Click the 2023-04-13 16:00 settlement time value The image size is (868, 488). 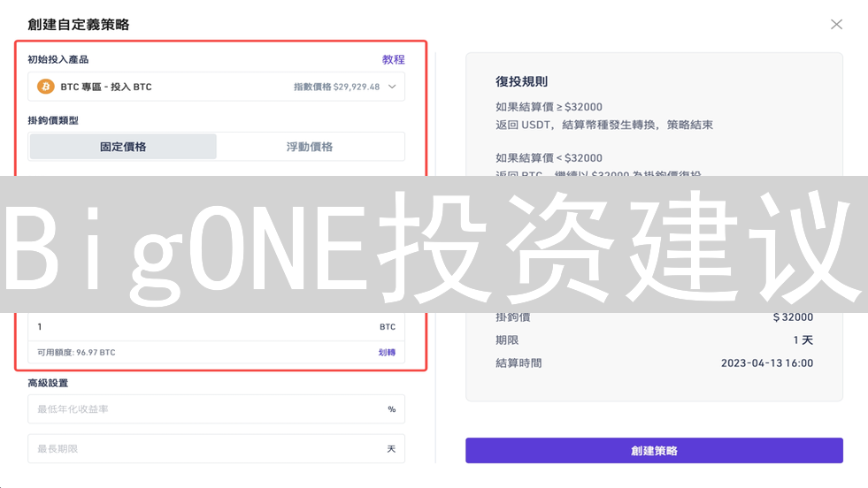[767, 363]
